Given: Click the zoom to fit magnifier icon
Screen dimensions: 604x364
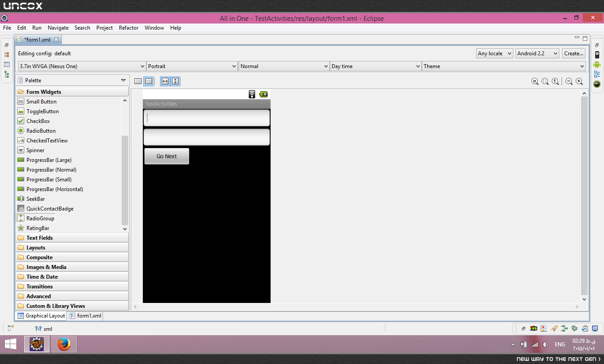Looking at the screenshot, I should pos(545,81).
